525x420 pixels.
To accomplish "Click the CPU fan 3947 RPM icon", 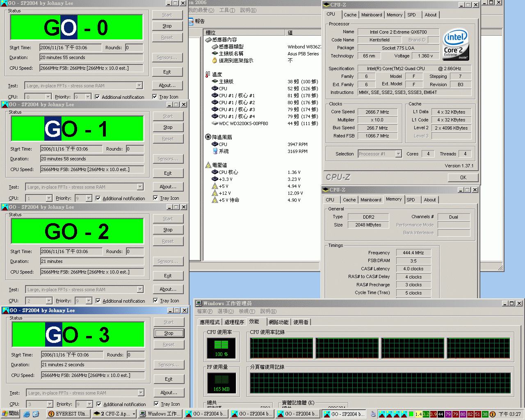I will 215,144.
